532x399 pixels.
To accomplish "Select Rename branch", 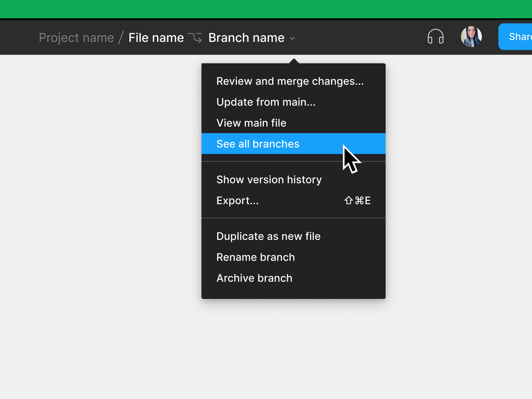I will click(x=255, y=257).
